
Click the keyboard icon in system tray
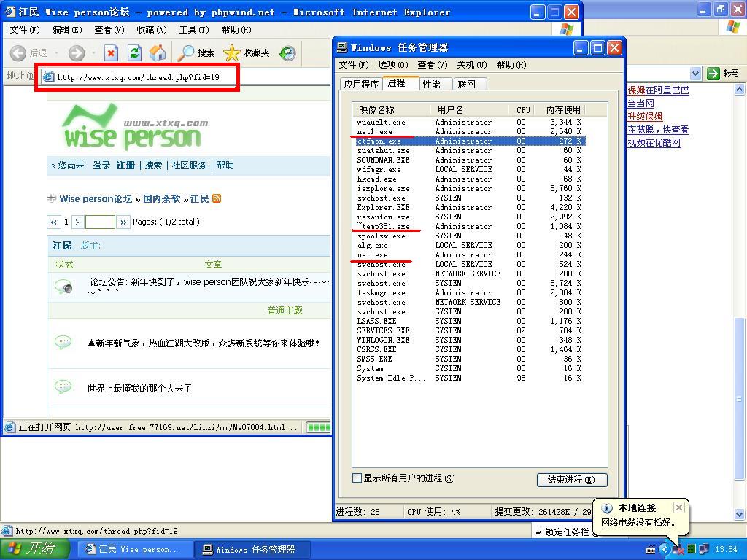click(650, 550)
